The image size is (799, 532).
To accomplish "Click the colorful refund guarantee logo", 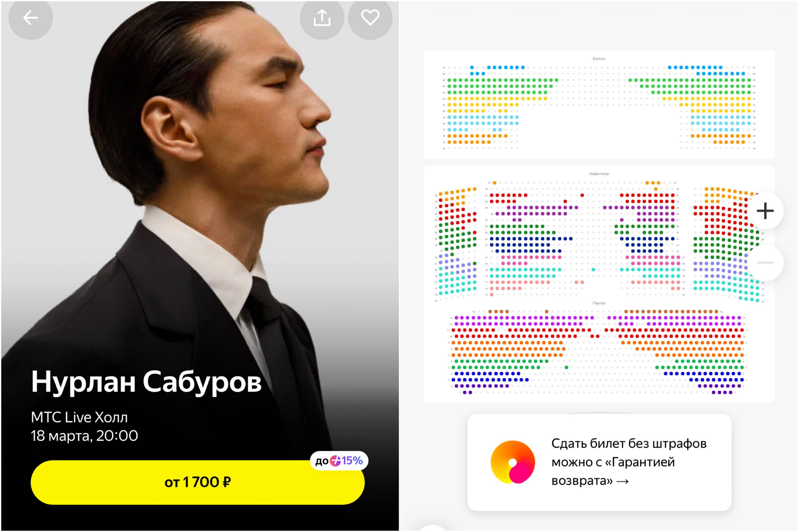I will coord(513,462).
